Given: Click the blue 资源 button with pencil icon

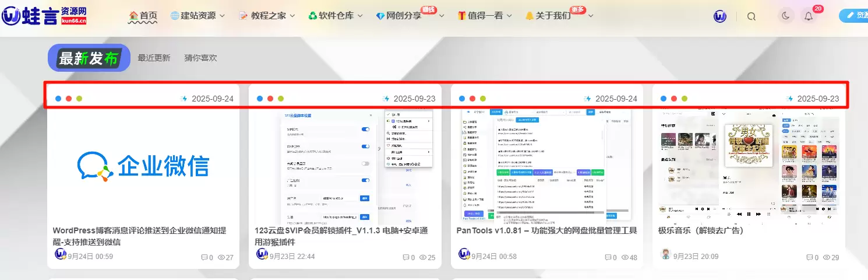Looking at the screenshot, I should (x=853, y=16).
